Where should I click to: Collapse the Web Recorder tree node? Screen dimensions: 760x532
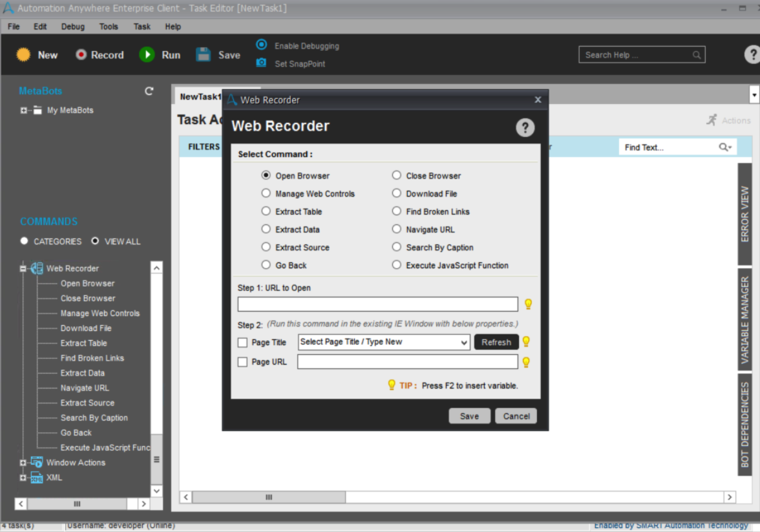[x=23, y=268]
